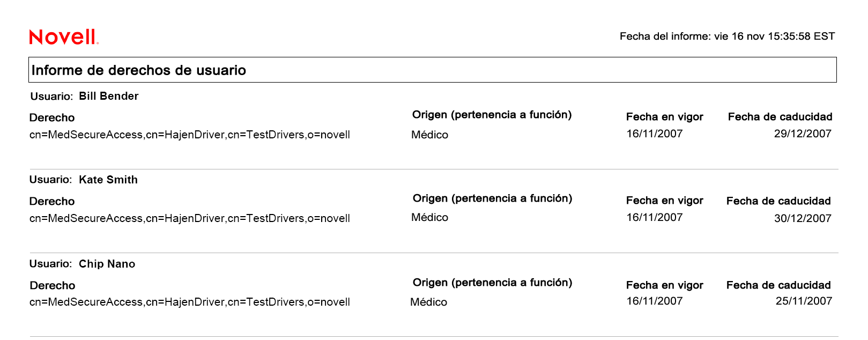This screenshot has height=340, width=868.
Task: Click Bill Bender's 'Derecho' column header
Action: [x=52, y=118]
